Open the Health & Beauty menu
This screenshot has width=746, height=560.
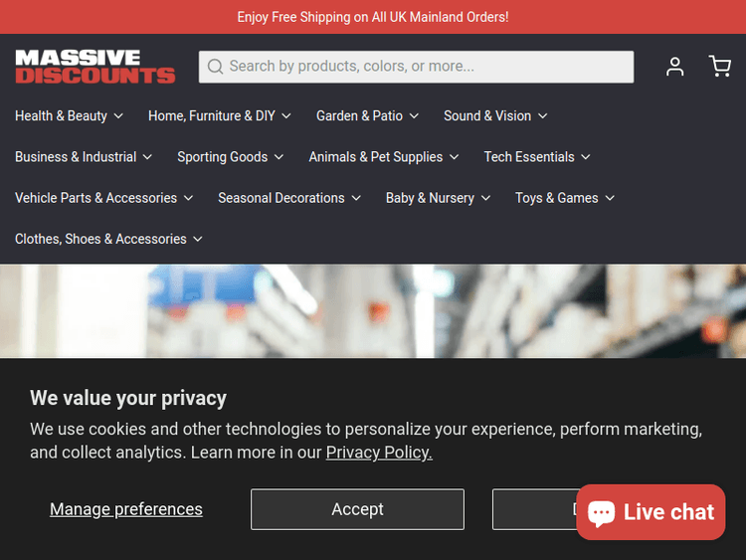click(69, 116)
